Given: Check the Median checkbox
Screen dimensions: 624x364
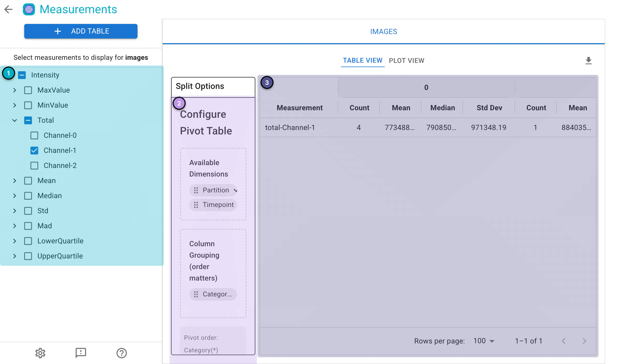Looking at the screenshot, I should click(x=28, y=196).
